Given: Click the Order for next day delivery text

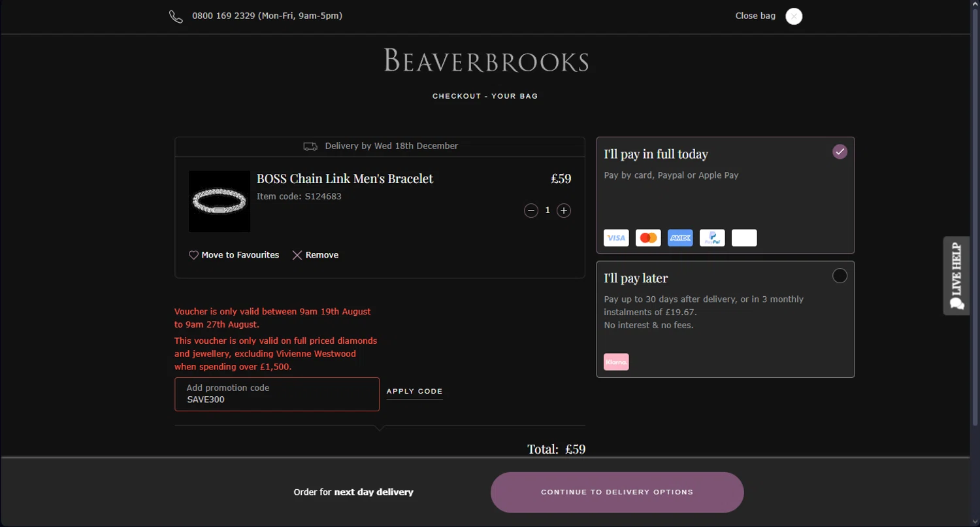Looking at the screenshot, I should [353, 492].
